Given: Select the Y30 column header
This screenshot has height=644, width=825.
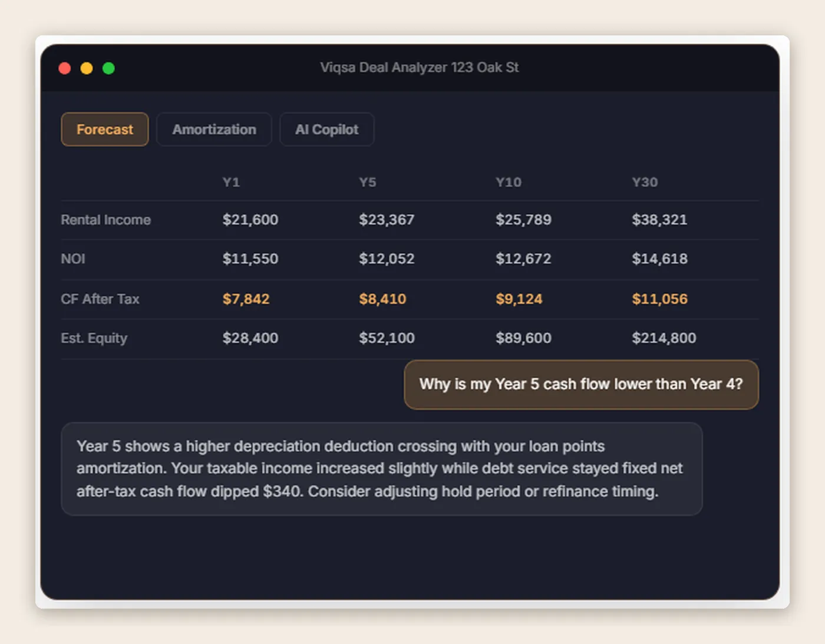Looking at the screenshot, I should pyautogui.click(x=645, y=182).
